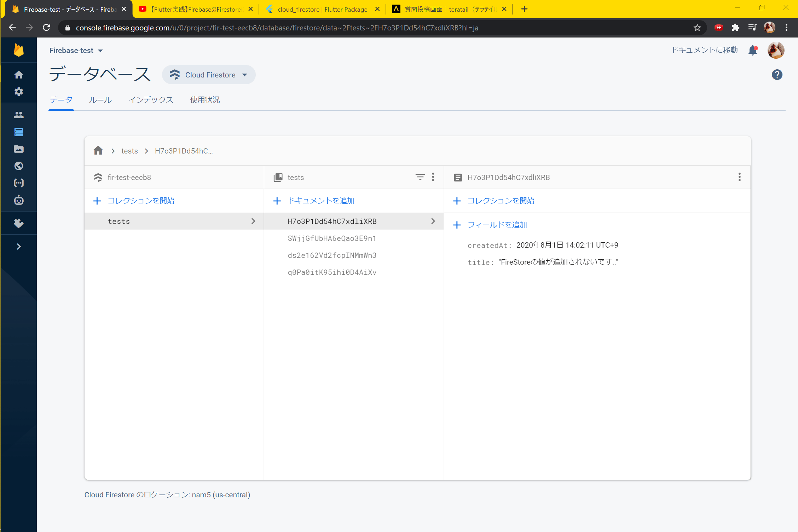Image resolution: width=798 pixels, height=532 pixels.
Task: Open the Chrome three-dot menu
Action: tap(786, 28)
